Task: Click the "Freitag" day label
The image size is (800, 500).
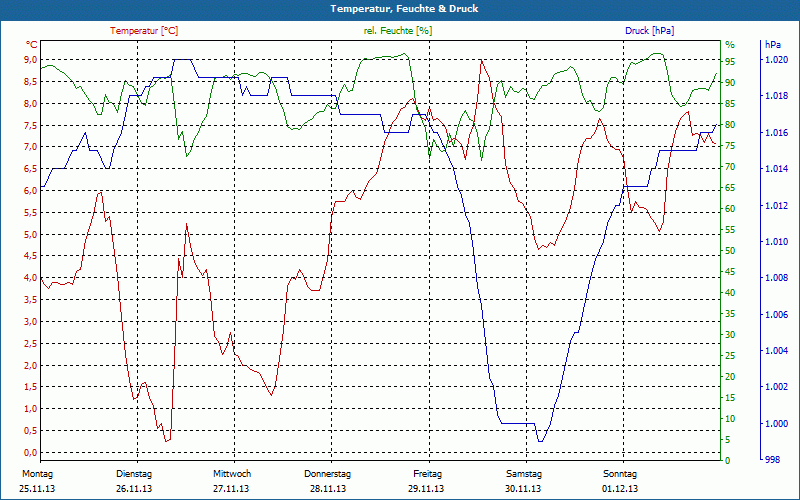Action: 428,474
